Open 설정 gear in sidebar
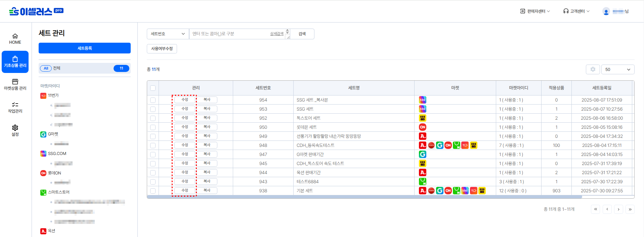Image resolution: width=644 pixels, height=237 pixels. (x=15, y=130)
